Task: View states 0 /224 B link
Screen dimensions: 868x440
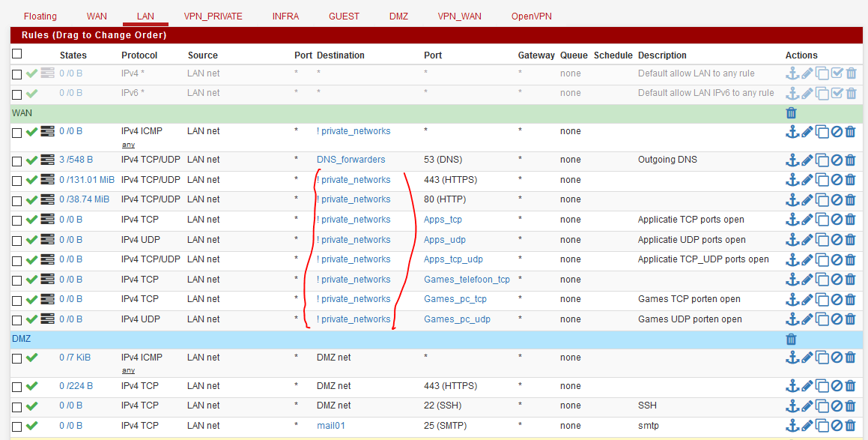Action: (76, 386)
